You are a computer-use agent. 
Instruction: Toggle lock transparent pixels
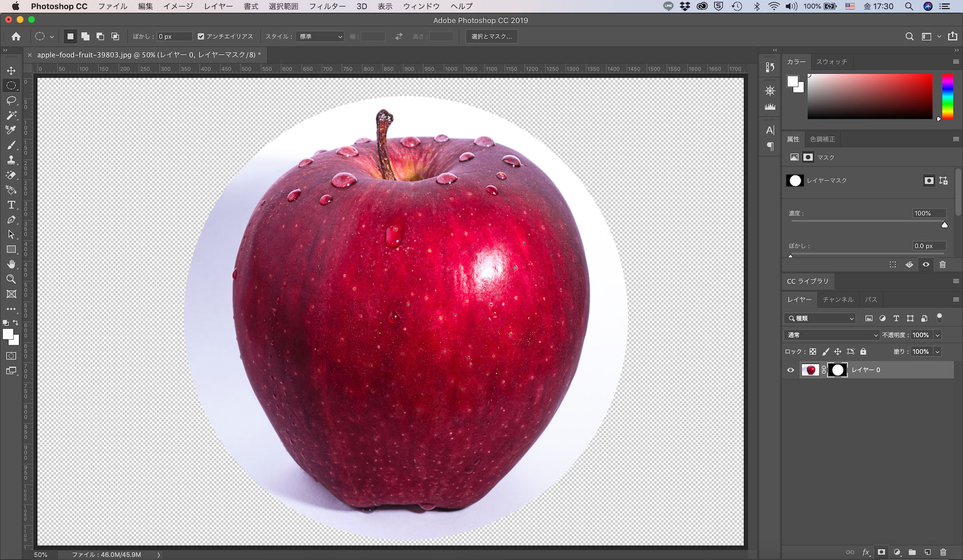coord(813,351)
